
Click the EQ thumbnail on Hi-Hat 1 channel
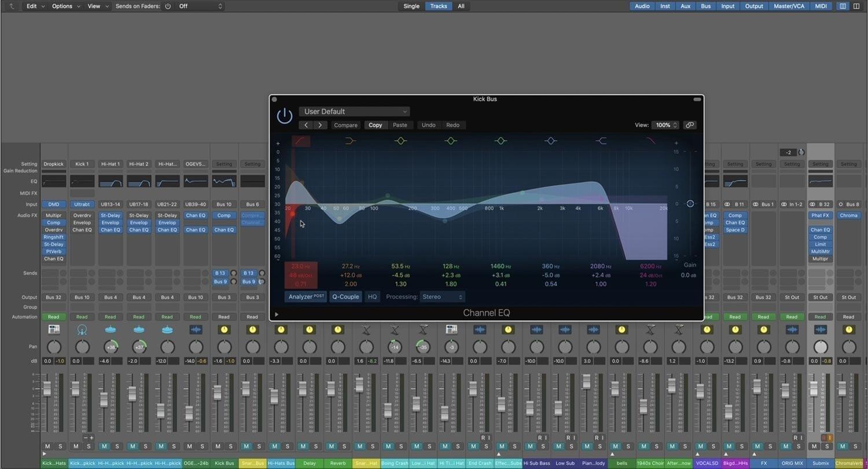[x=110, y=181]
